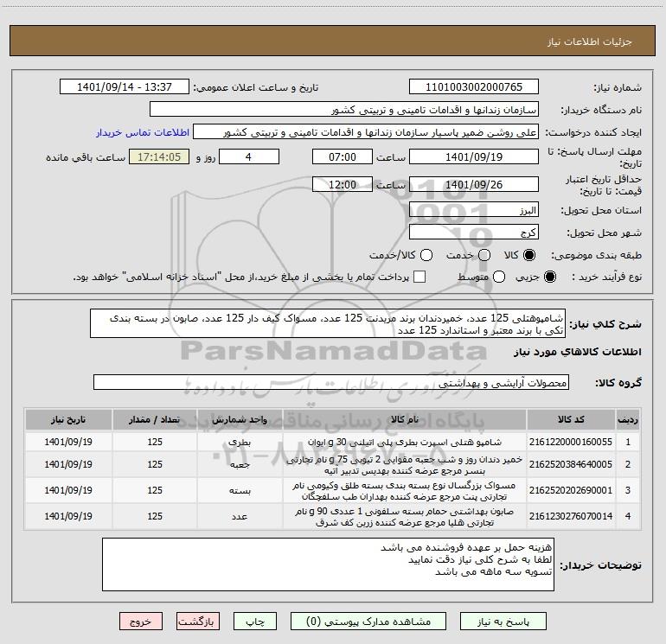Image resolution: width=666 pixels, height=644 pixels.
Task: Open اطلاعات تماس خریدار link
Action: [x=143, y=132]
